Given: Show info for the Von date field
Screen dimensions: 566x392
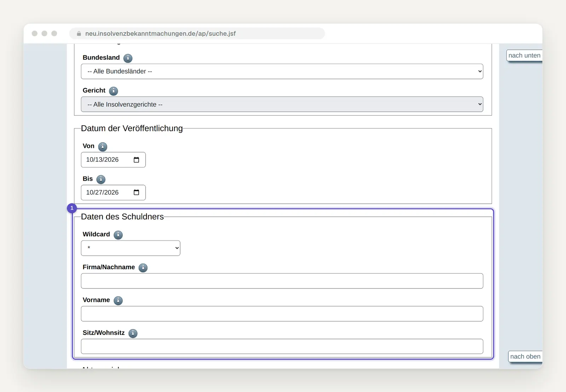Looking at the screenshot, I should (103, 146).
